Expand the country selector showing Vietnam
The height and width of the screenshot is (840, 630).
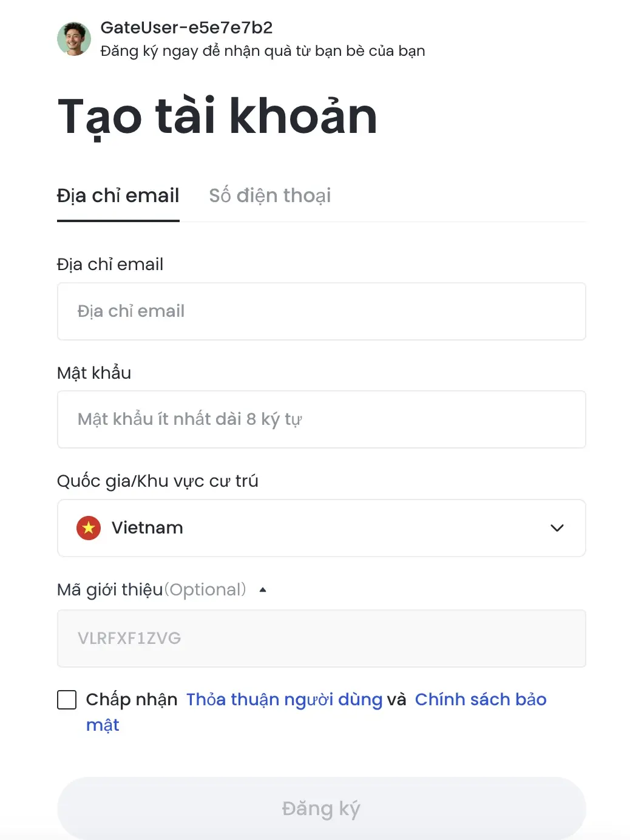click(321, 528)
